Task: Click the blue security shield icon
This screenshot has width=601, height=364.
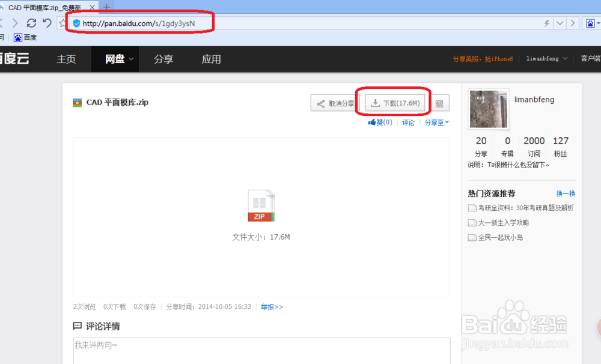Action: (76, 23)
